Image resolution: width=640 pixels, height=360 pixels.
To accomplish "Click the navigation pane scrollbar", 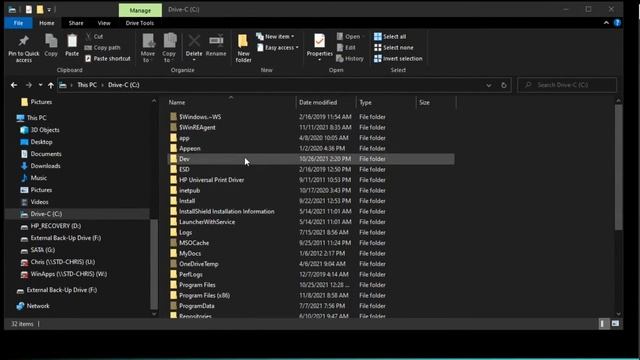I will [x=154, y=264].
